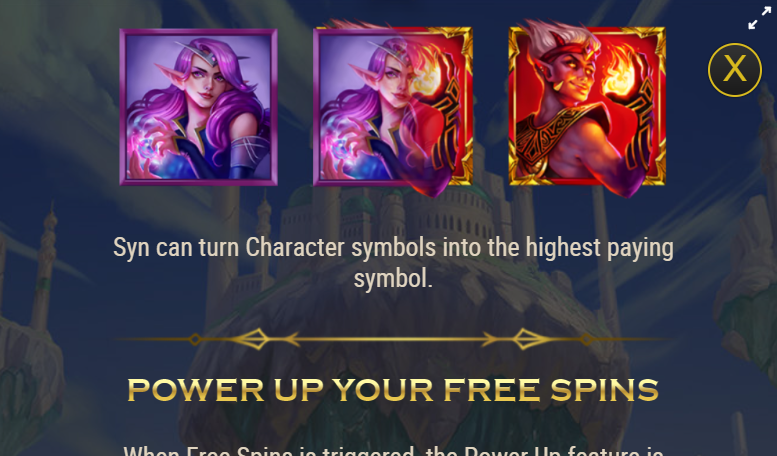Select the purple-haired elf symbol
777x456 pixels.
click(x=198, y=107)
